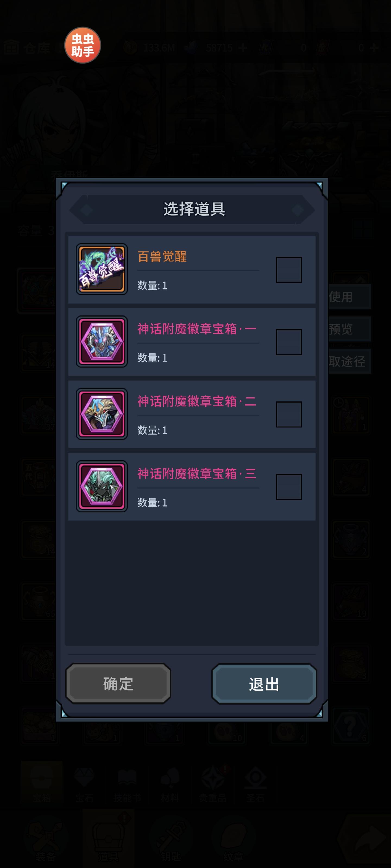Select the 神话附魔徽章宝箱·一 chest icon

tap(102, 341)
